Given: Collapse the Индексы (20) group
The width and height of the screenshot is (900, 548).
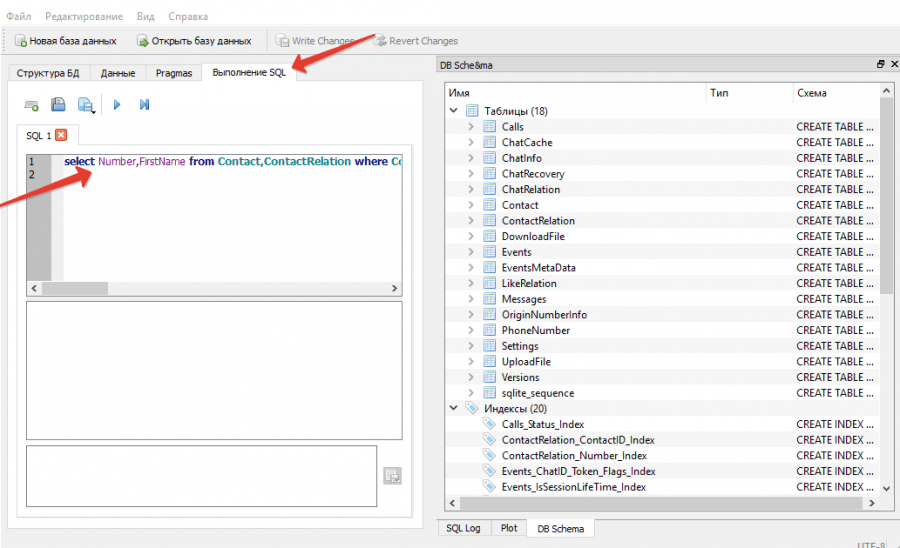Looking at the screenshot, I should (x=454, y=408).
